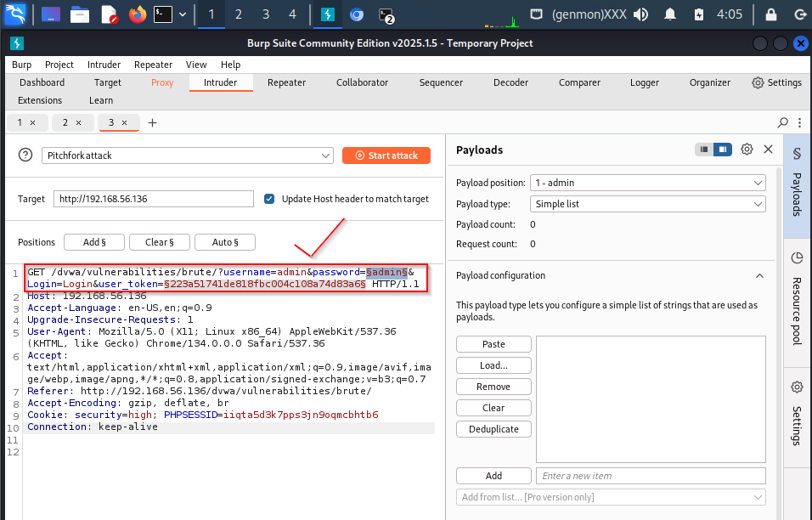Expand the terminal launcher dropdown arrow
812x520 pixels.
tap(183, 14)
